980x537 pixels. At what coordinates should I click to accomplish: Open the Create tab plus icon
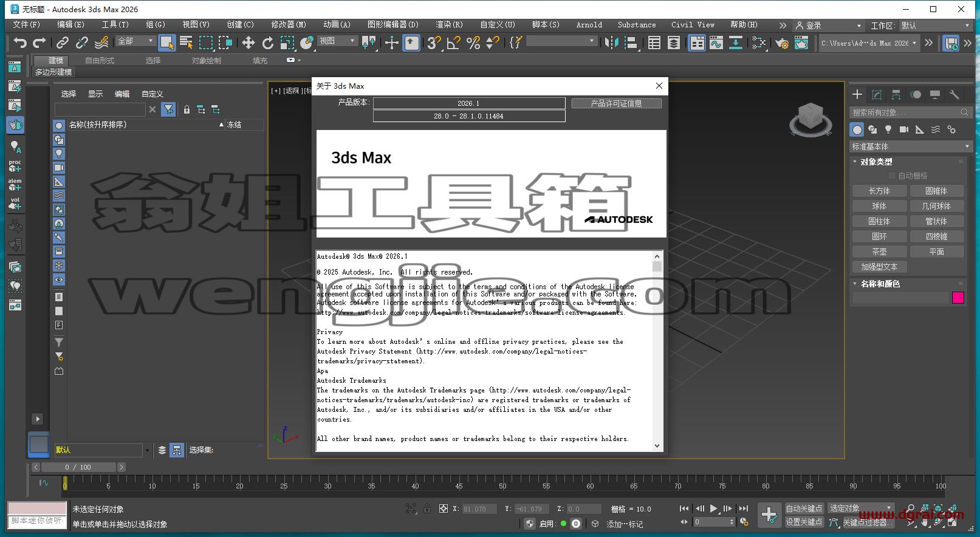pos(857,95)
